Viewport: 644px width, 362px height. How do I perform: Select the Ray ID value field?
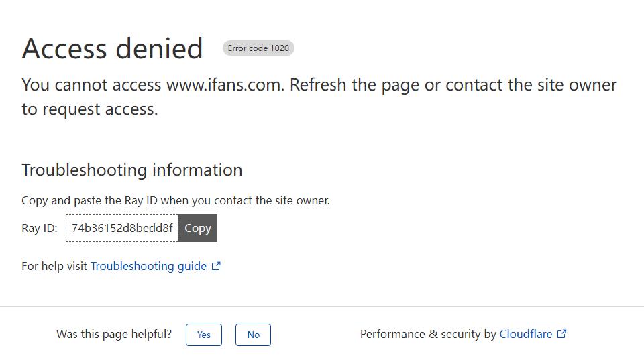(121, 228)
